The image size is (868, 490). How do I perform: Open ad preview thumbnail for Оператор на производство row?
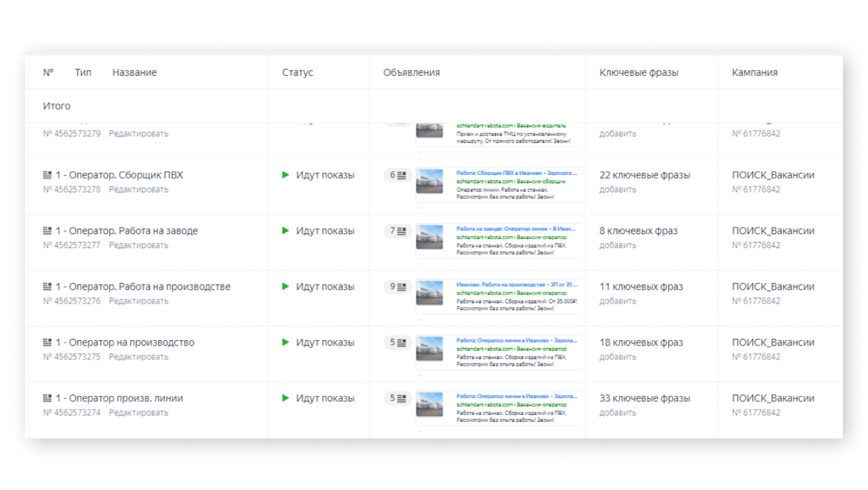coord(429,349)
